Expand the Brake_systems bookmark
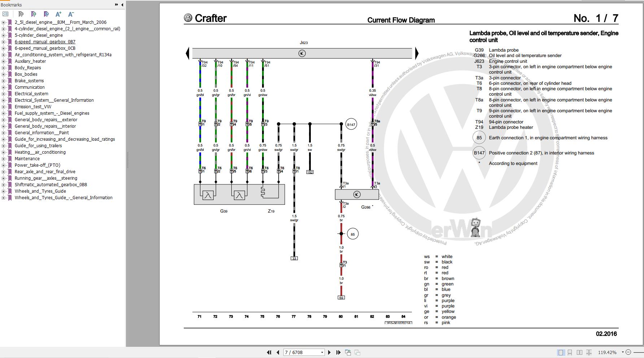 coord(3,80)
